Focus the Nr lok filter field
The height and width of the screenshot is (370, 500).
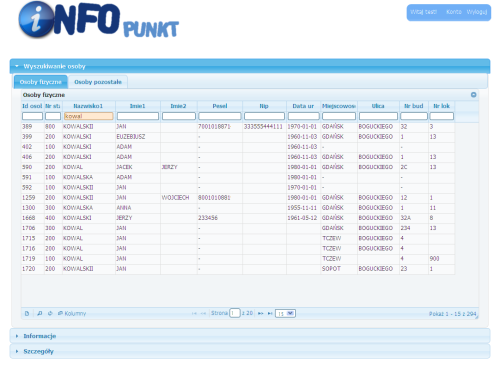442,116
